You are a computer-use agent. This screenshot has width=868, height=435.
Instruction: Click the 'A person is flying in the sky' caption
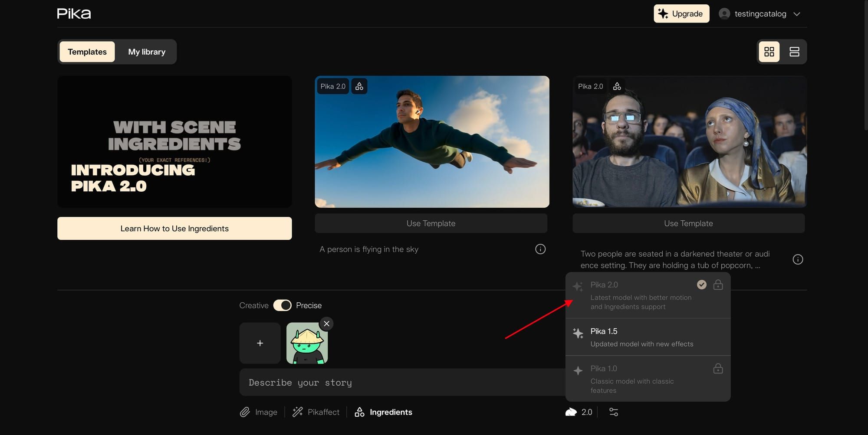click(x=369, y=249)
